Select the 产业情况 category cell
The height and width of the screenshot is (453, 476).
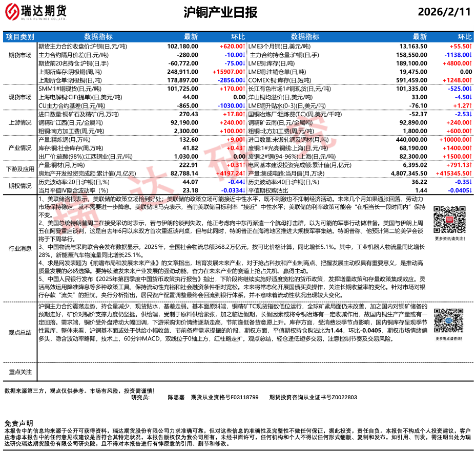20,147
